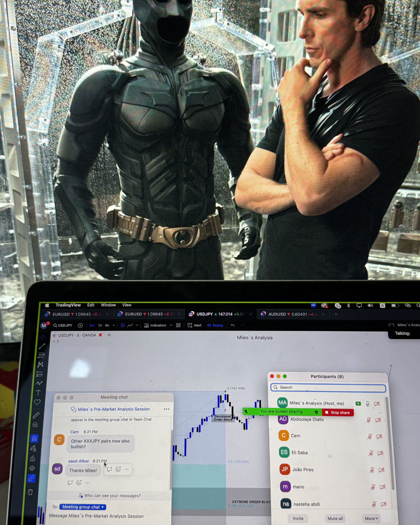Open the heart icons/favorites tool
420x525 pixels.
click(x=37, y=402)
